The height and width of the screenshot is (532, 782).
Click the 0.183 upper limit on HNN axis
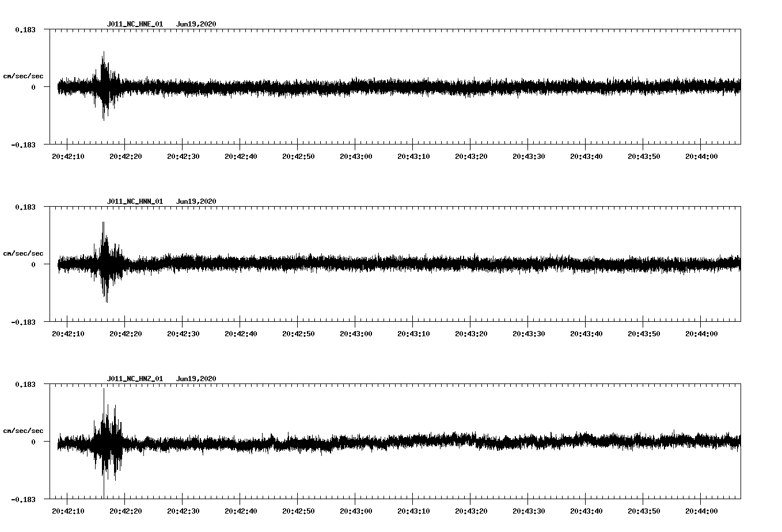point(25,207)
